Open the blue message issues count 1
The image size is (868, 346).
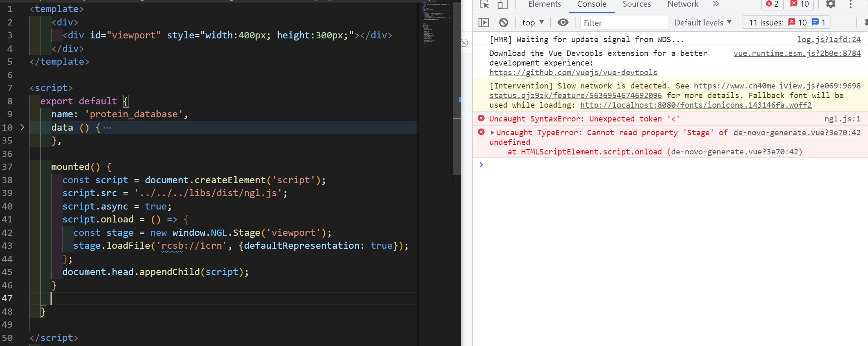[819, 23]
